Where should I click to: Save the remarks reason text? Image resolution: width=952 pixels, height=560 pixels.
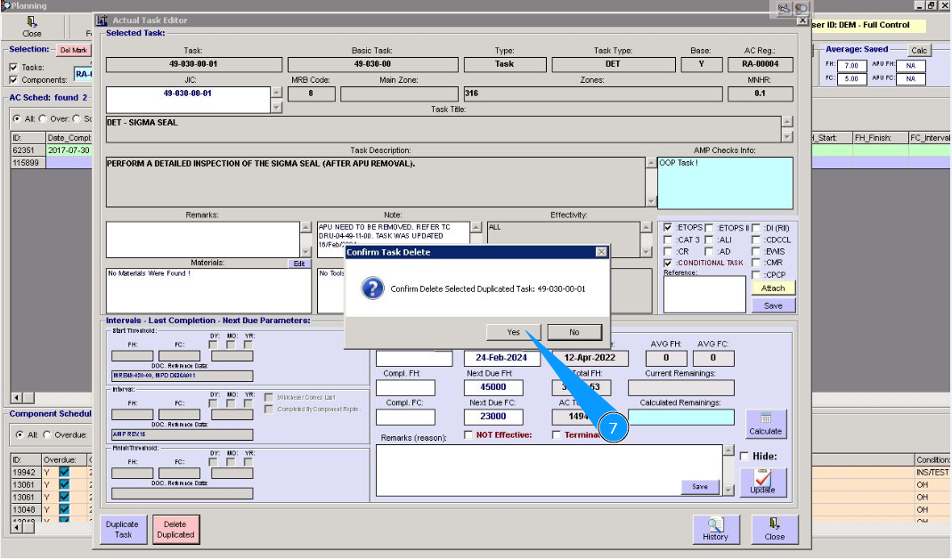(699, 487)
